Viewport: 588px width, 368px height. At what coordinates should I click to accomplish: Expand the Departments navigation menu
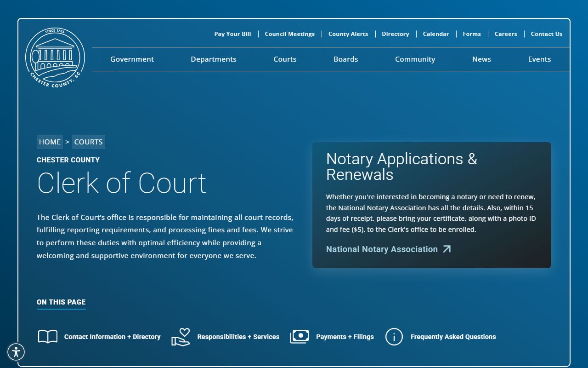tap(213, 59)
